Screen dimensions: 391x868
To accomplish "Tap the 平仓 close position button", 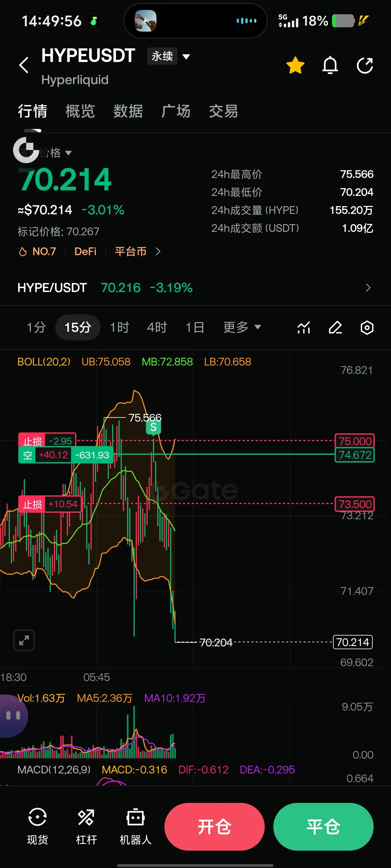I will pyautogui.click(x=323, y=826).
